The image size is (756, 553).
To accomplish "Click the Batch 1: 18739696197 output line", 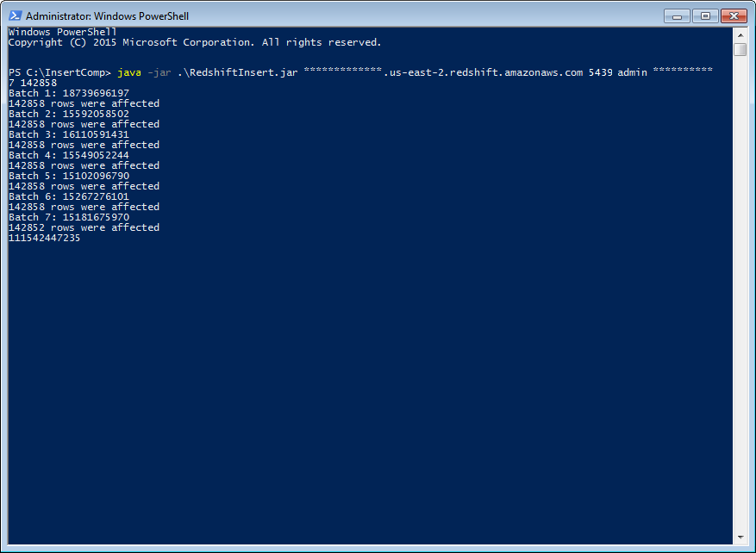I will (72, 92).
